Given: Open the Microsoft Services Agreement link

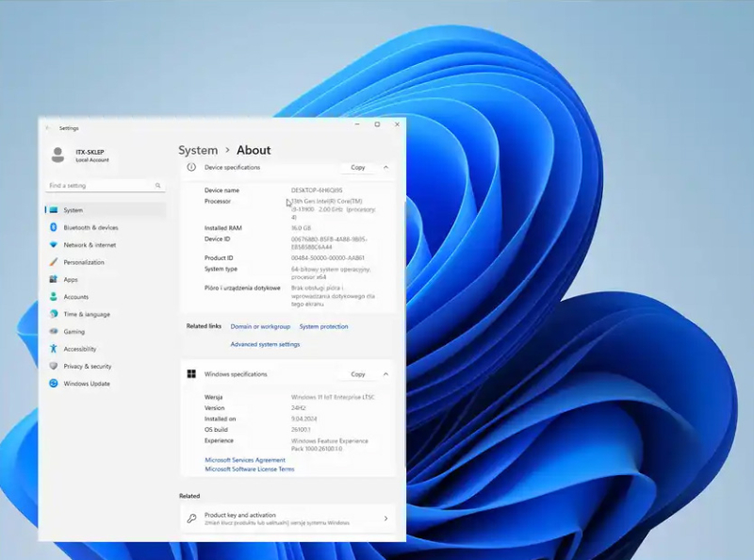Looking at the screenshot, I should (245, 460).
